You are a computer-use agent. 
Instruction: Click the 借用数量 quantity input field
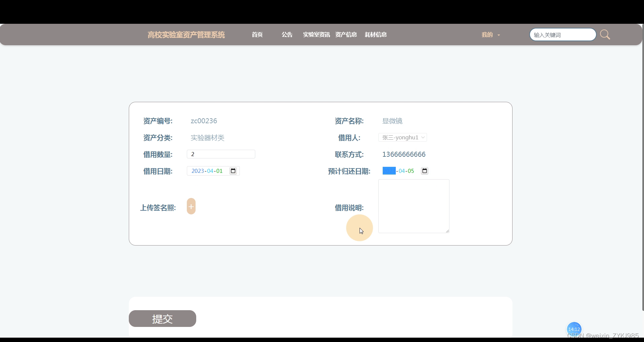pos(221,154)
